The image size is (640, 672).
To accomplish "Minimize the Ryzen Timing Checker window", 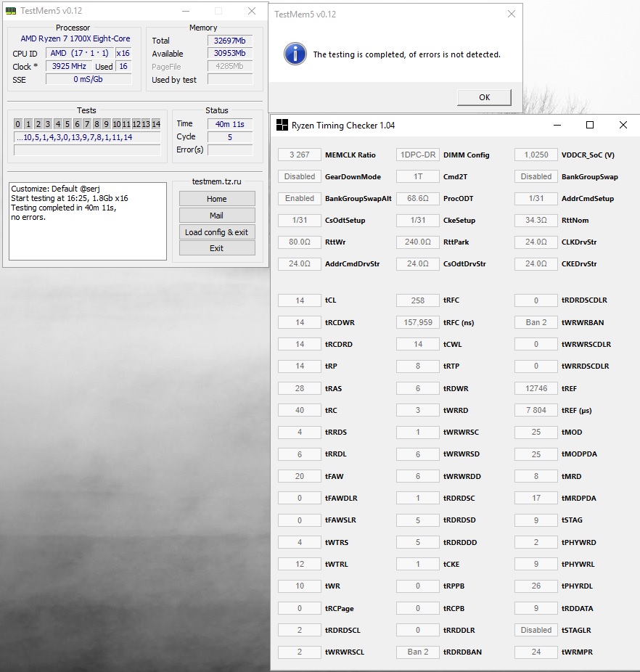I will coord(557,125).
